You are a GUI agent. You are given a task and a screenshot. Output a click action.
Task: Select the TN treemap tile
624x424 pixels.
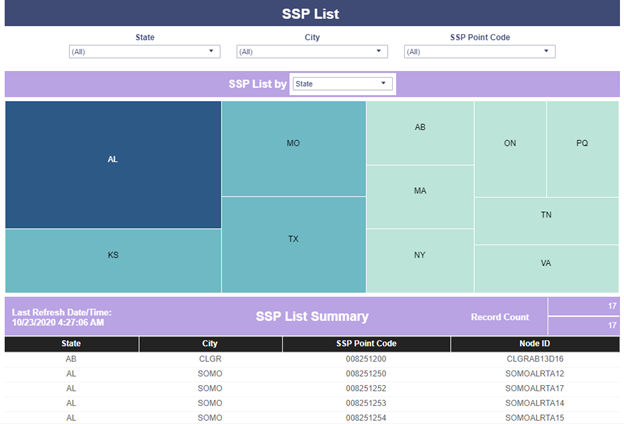[x=546, y=221]
